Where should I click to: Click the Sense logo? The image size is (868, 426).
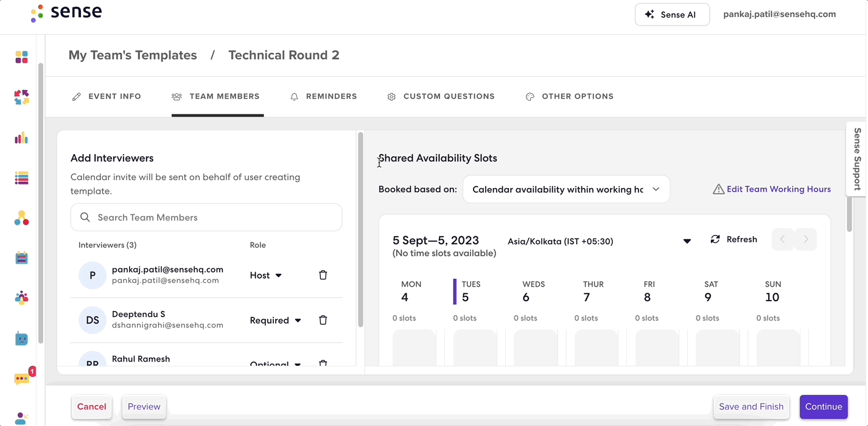pos(66,13)
